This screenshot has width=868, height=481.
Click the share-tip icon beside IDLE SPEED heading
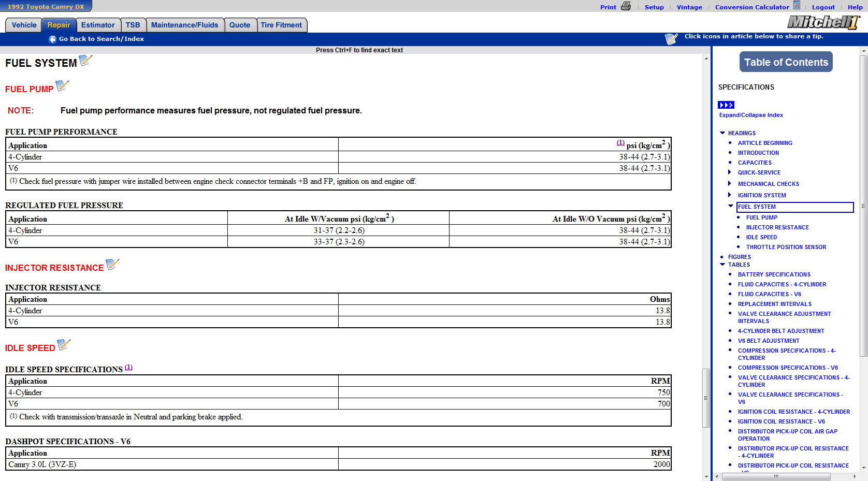point(64,345)
